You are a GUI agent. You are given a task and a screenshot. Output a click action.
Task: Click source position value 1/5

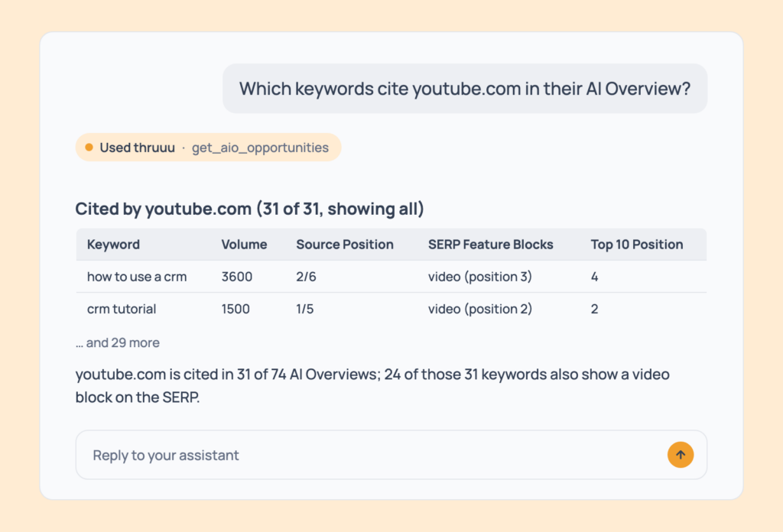304,309
